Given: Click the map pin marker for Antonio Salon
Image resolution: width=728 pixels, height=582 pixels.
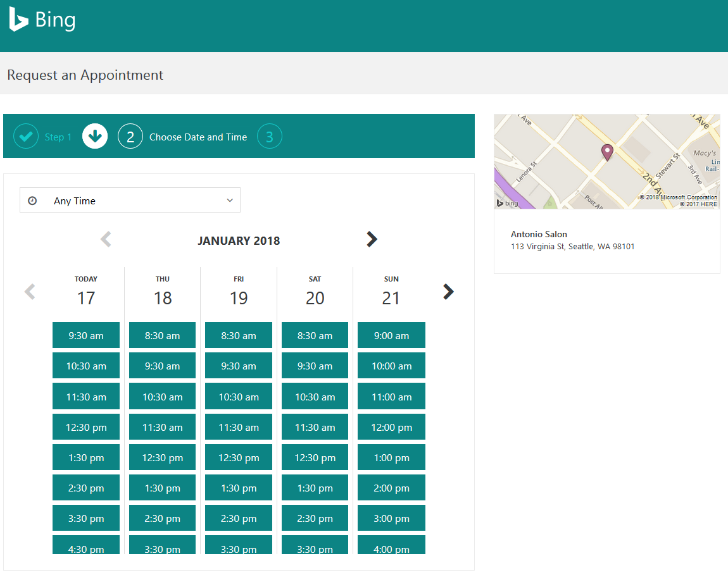Looking at the screenshot, I should (607, 152).
